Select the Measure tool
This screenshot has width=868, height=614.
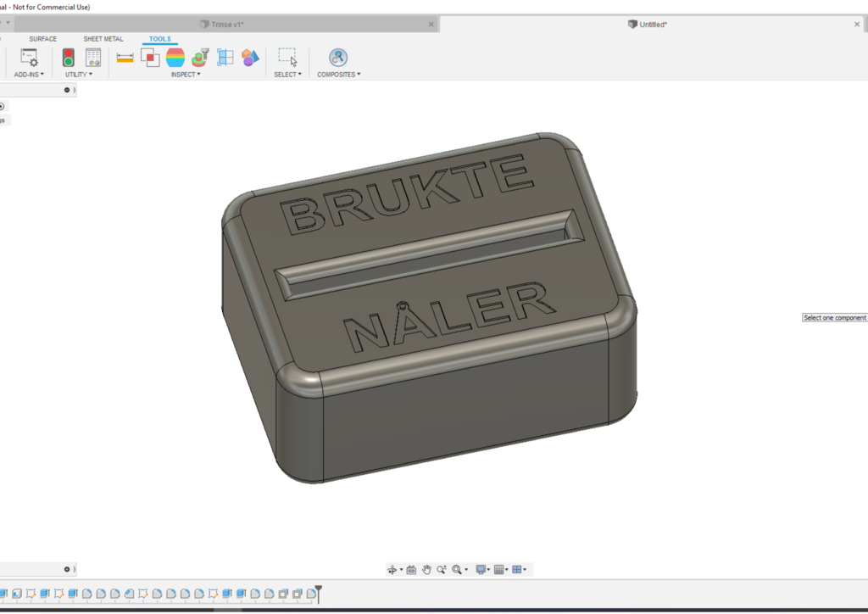tap(125, 57)
